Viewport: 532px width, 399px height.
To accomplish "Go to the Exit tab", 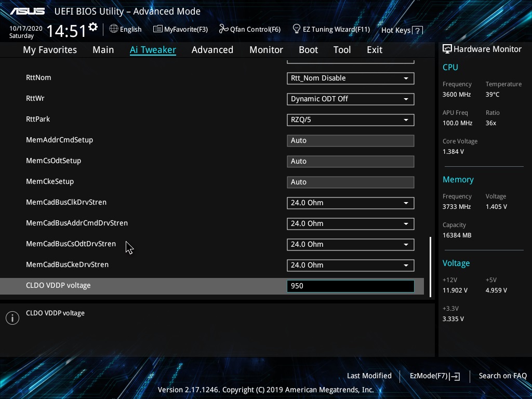I will pyautogui.click(x=375, y=50).
